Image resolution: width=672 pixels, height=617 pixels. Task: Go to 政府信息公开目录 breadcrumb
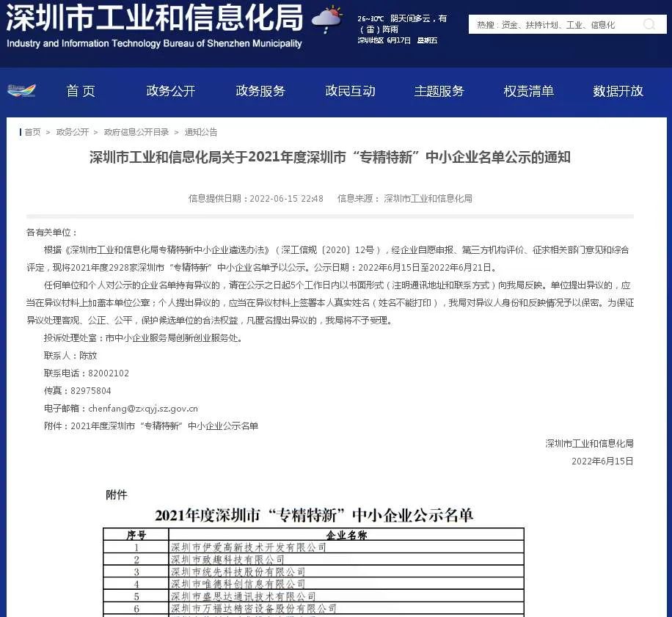pos(136,132)
